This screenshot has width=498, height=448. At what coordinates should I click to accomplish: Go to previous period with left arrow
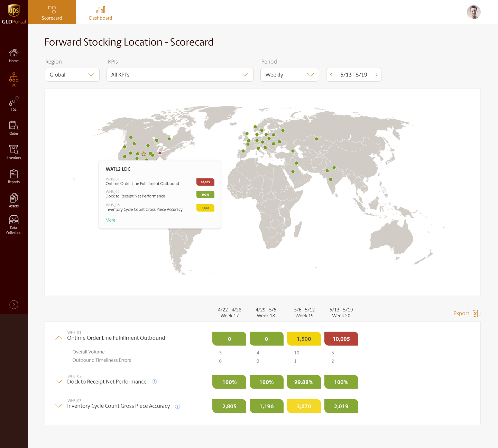point(331,75)
